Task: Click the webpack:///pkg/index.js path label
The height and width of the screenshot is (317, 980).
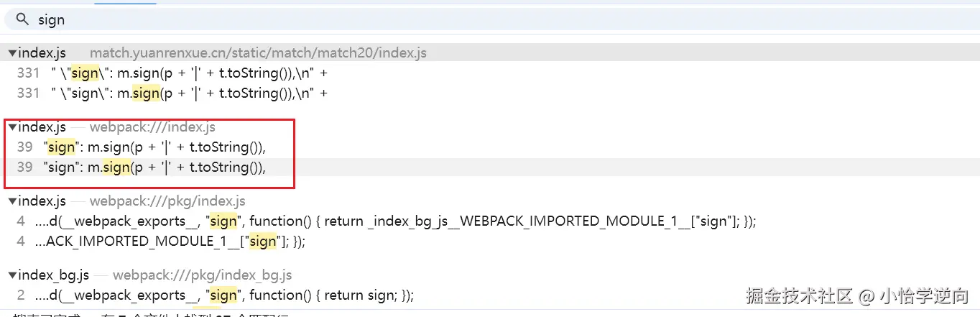Action: click(x=167, y=201)
